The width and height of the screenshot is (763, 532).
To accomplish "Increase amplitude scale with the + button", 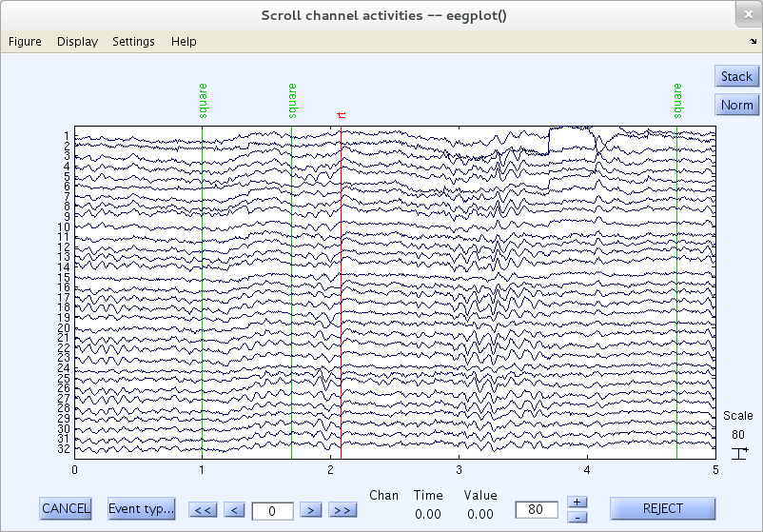I will (578, 502).
